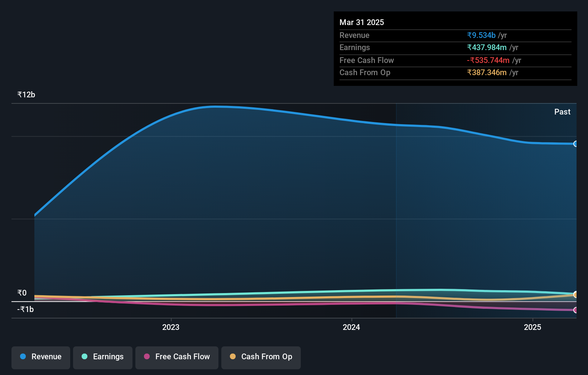The width and height of the screenshot is (588, 375).
Task: Toggle the Earnings series legend button
Action: click(x=103, y=357)
